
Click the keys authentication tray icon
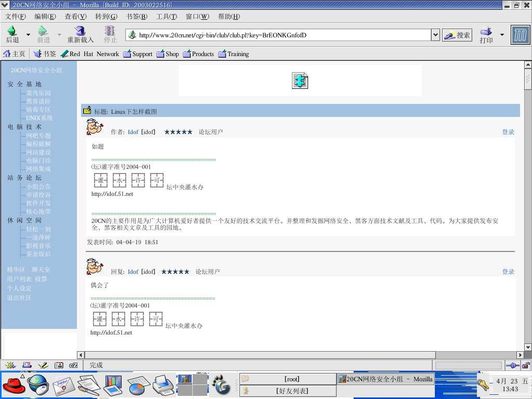point(483,384)
